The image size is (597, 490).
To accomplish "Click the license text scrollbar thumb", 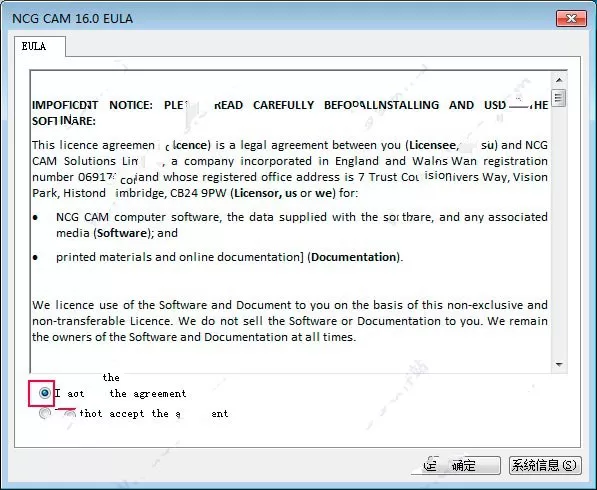I will pyautogui.click(x=559, y=98).
